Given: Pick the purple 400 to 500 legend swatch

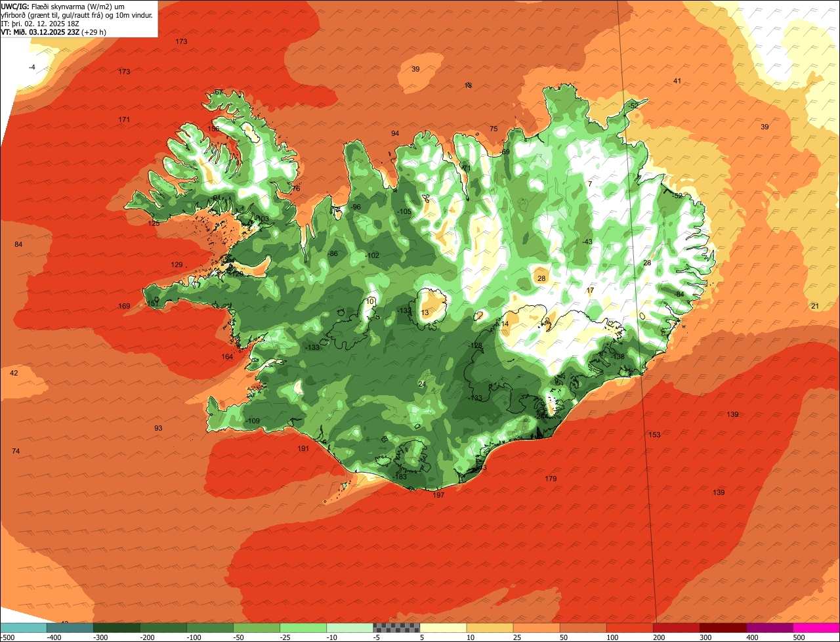Looking at the screenshot, I should (x=770, y=628).
